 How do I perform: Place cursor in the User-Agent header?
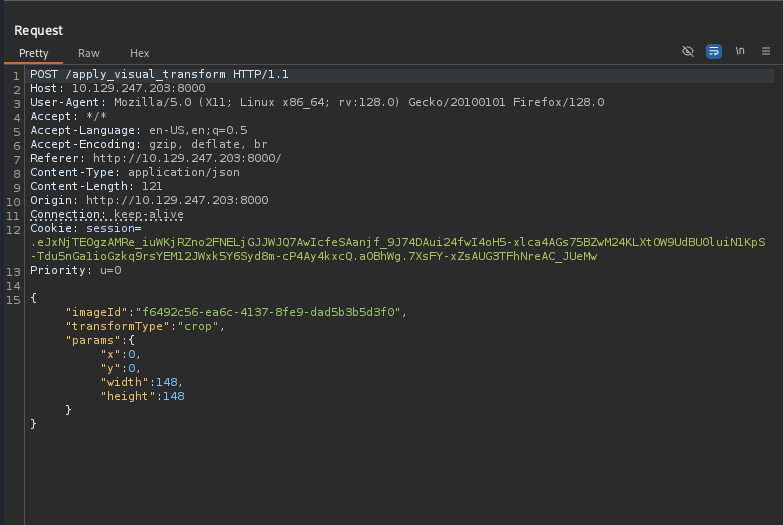click(x=316, y=102)
